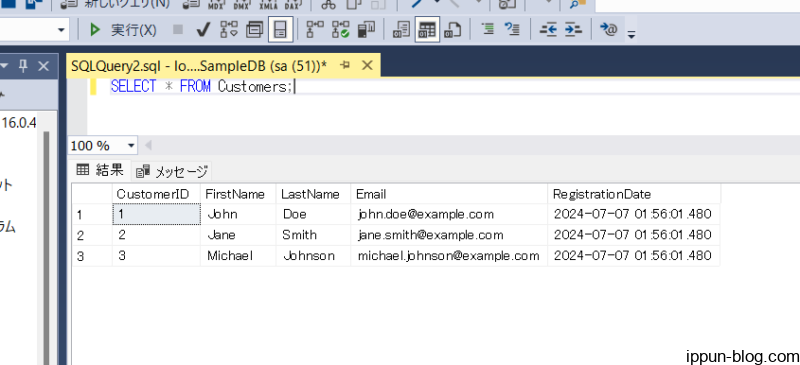Pin the SQLQuery2.sql tab

pyautogui.click(x=345, y=65)
